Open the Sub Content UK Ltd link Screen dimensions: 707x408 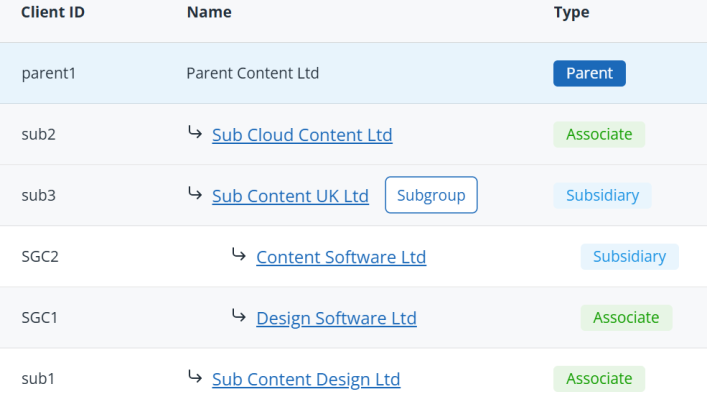click(x=290, y=196)
